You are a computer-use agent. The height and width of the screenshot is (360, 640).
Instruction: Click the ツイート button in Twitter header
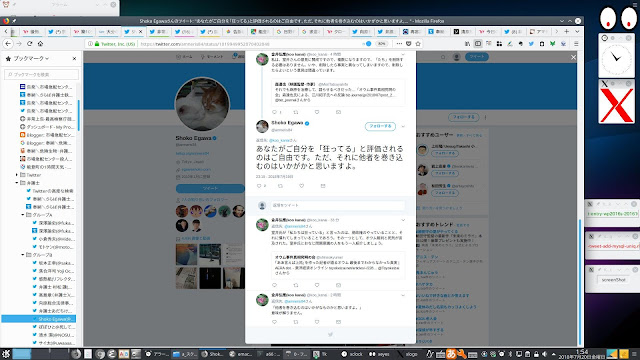point(477,57)
